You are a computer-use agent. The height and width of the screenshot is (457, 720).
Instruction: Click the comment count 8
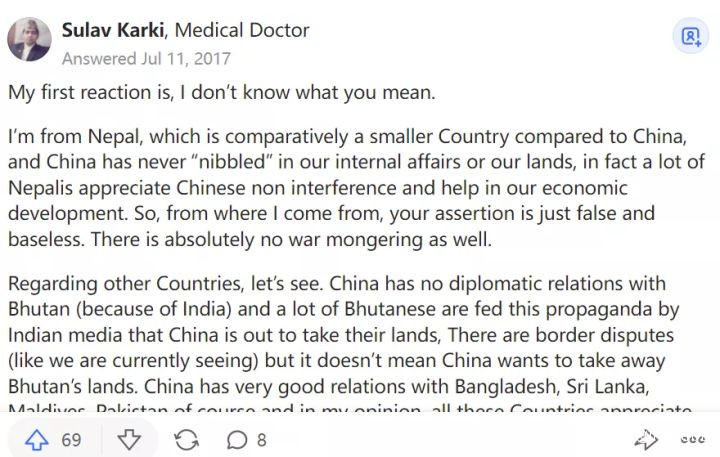pos(262,440)
